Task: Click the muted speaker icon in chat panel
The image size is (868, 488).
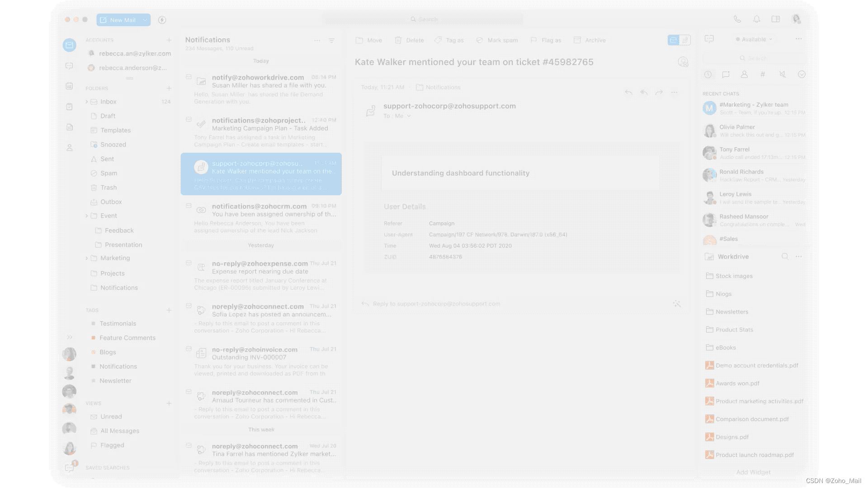Action: pyautogui.click(x=783, y=75)
